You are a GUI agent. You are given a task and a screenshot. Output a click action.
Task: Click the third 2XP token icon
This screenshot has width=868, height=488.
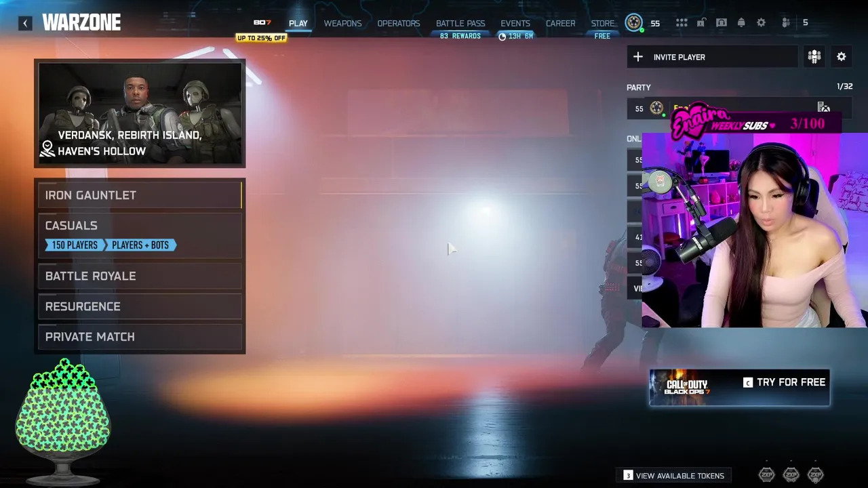pyautogui.click(x=815, y=474)
